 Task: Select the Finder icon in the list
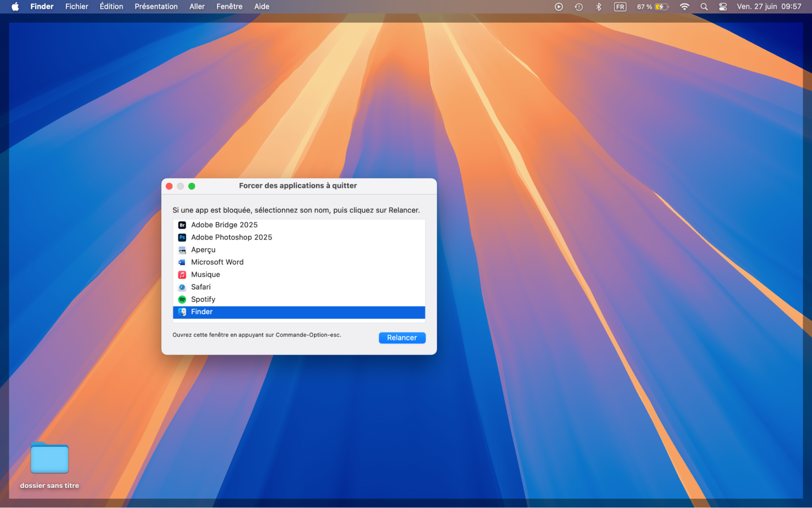(x=182, y=312)
